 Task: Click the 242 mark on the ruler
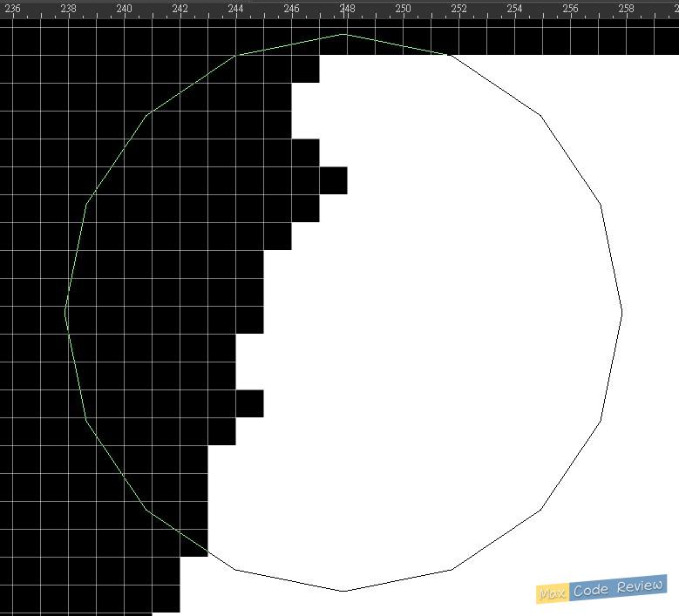click(x=180, y=9)
